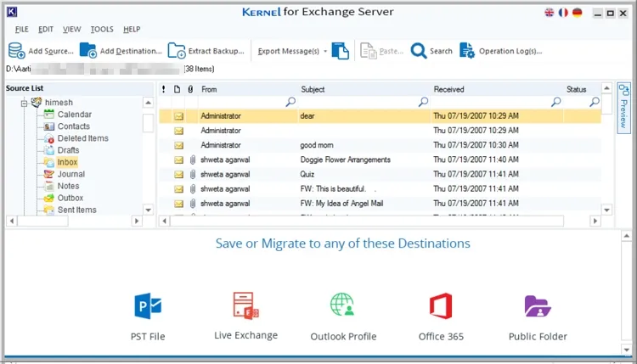This screenshot has width=637, height=364.
Task: Click the From column filter magnifier
Action: pos(290,102)
